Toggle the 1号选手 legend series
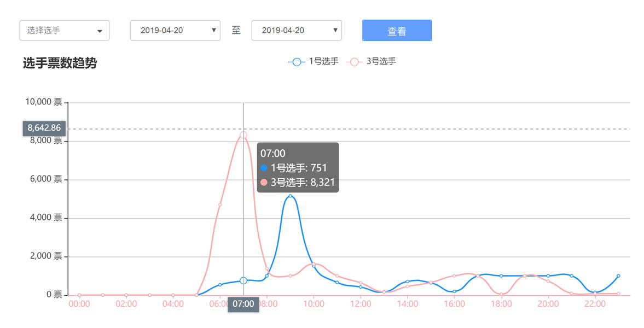The width and height of the screenshot is (644, 328). 314,62
